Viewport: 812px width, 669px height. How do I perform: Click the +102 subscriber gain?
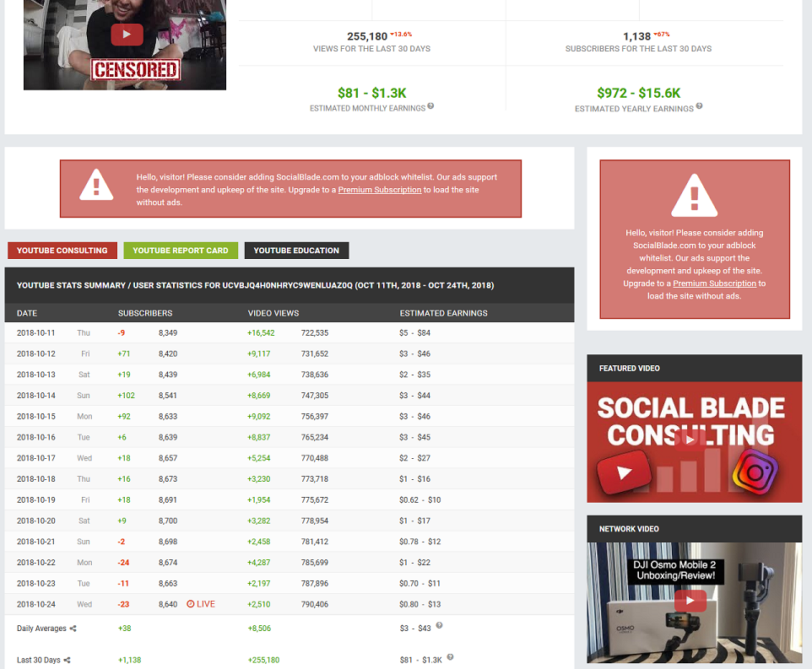tap(127, 396)
